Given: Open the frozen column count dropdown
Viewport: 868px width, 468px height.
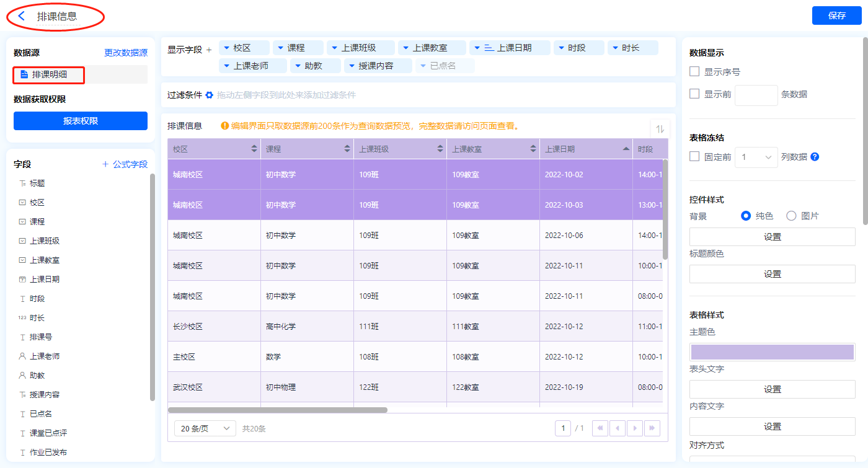Looking at the screenshot, I should [x=756, y=157].
